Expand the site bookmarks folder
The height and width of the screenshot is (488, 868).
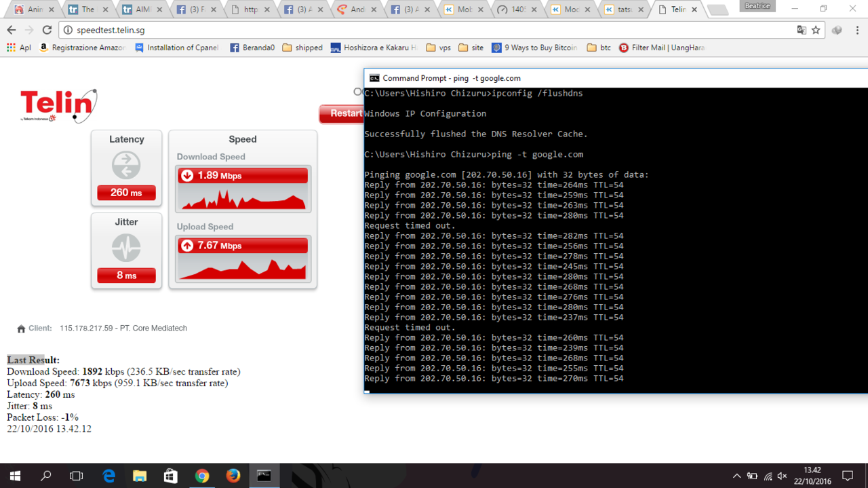[x=471, y=48]
